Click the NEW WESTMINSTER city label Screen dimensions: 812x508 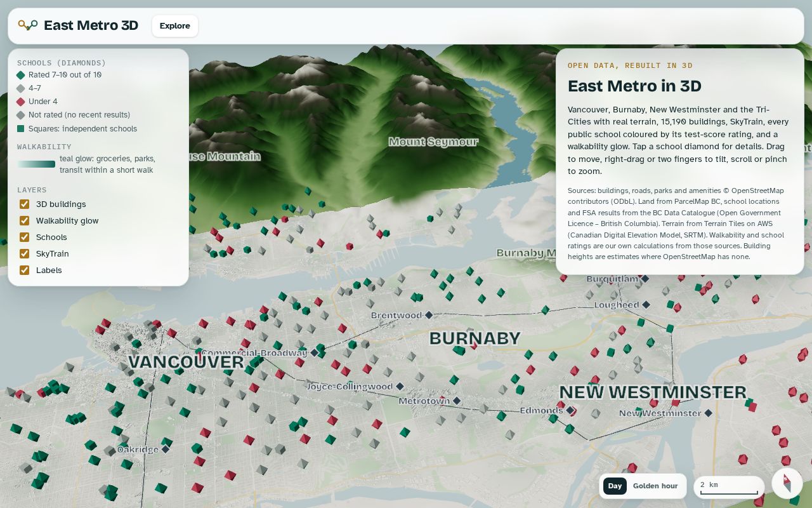[653, 392]
